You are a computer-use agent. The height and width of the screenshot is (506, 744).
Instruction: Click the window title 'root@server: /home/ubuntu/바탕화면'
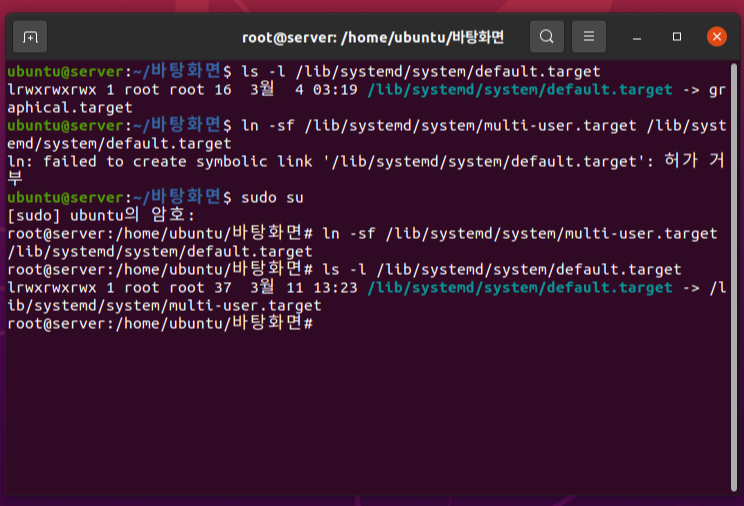[372, 37]
